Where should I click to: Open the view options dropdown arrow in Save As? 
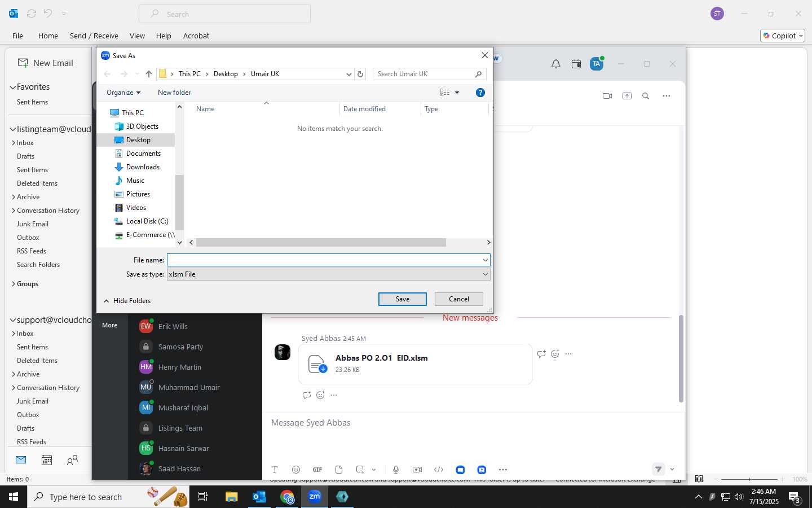tap(457, 93)
